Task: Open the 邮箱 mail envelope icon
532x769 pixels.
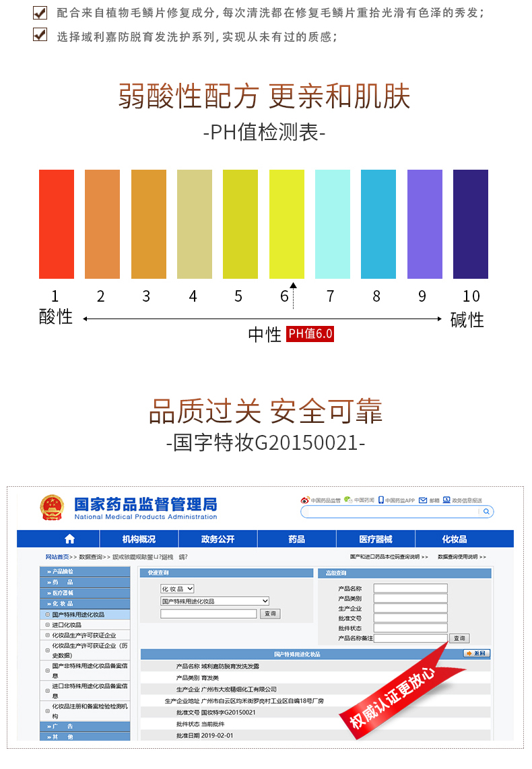Action: (423, 500)
